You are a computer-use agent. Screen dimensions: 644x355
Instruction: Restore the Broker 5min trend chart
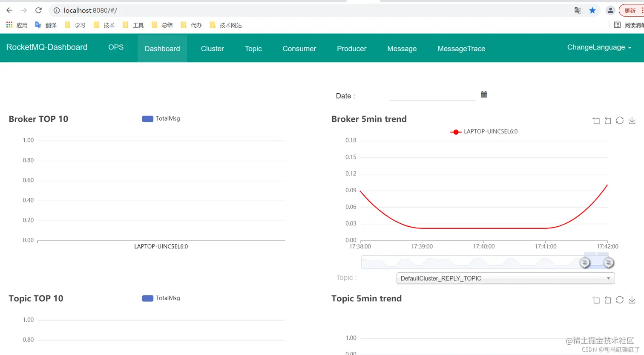coord(620,121)
